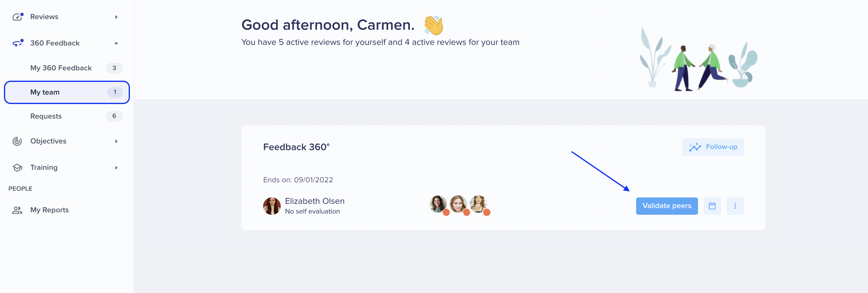
Task: Expand the Training submenu arrow
Action: [116, 167]
